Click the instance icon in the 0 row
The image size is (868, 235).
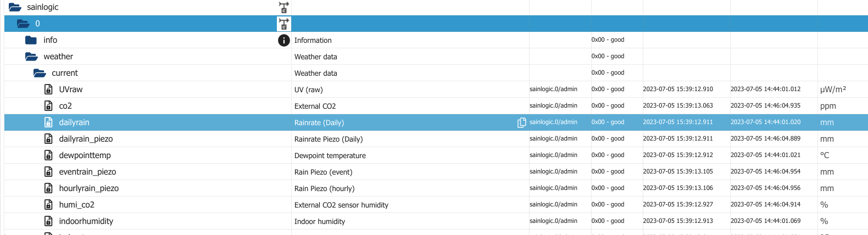click(283, 24)
